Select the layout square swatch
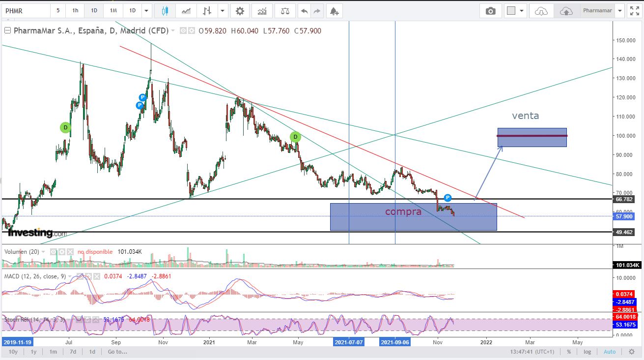 tap(511, 11)
